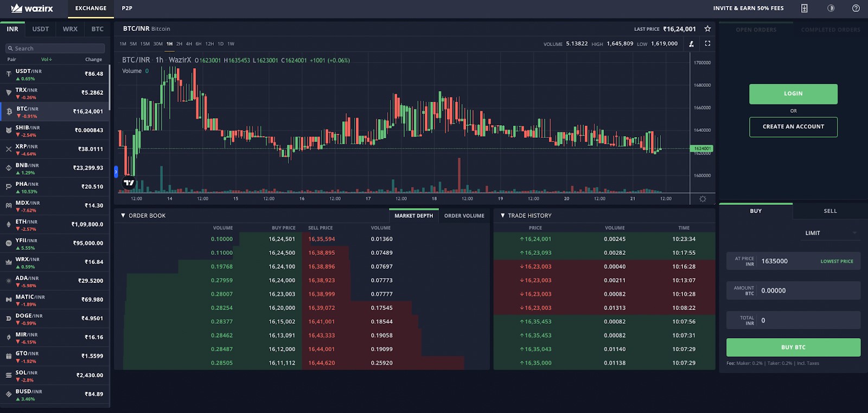
Task: Switch to Order Volume tab
Action: coord(464,216)
